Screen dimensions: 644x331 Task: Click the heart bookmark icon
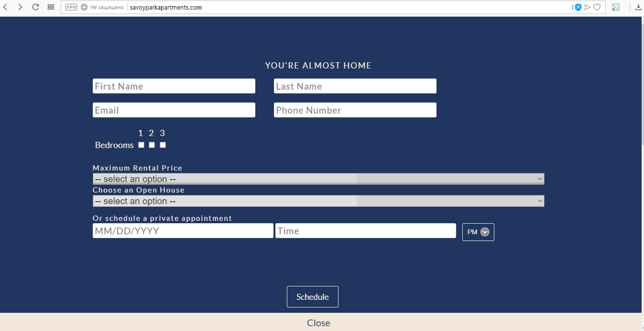tap(597, 7)
